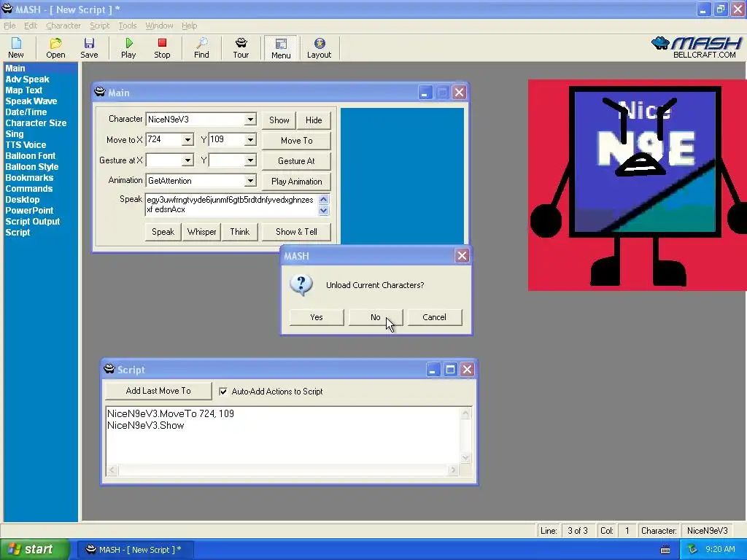Screen dimensions: 747x560
Task: Select Balloon Font in the sidebar
Action: [x=30, y=156]
